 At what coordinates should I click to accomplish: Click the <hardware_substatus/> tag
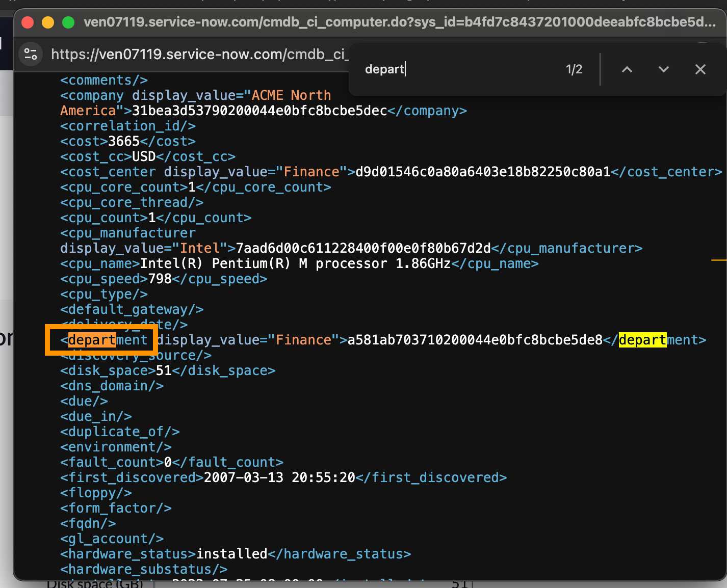click(x=144, y=569)
